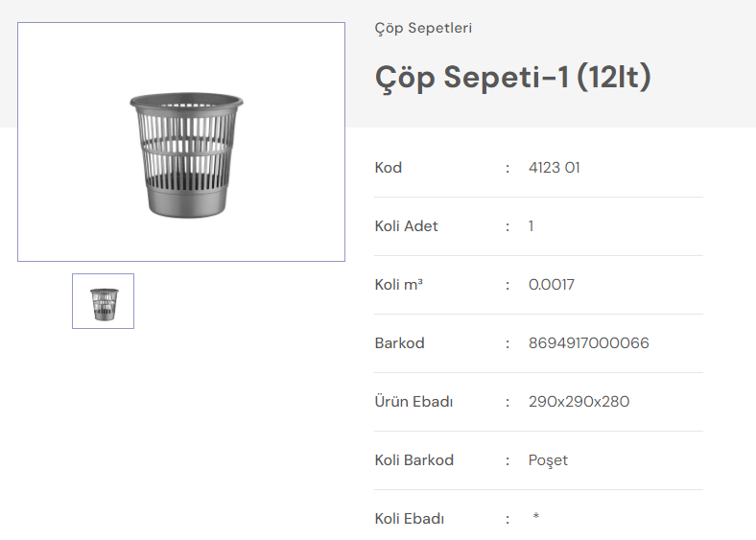Click the volume value 0.0017
The height and width of the screenshot is (540, 756).
tap(551, 285)
